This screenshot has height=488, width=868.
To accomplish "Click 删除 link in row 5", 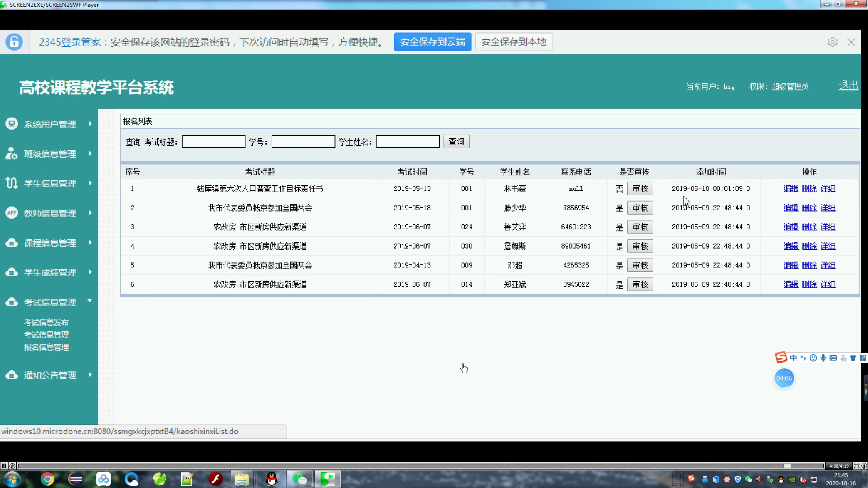I will 809,265.
